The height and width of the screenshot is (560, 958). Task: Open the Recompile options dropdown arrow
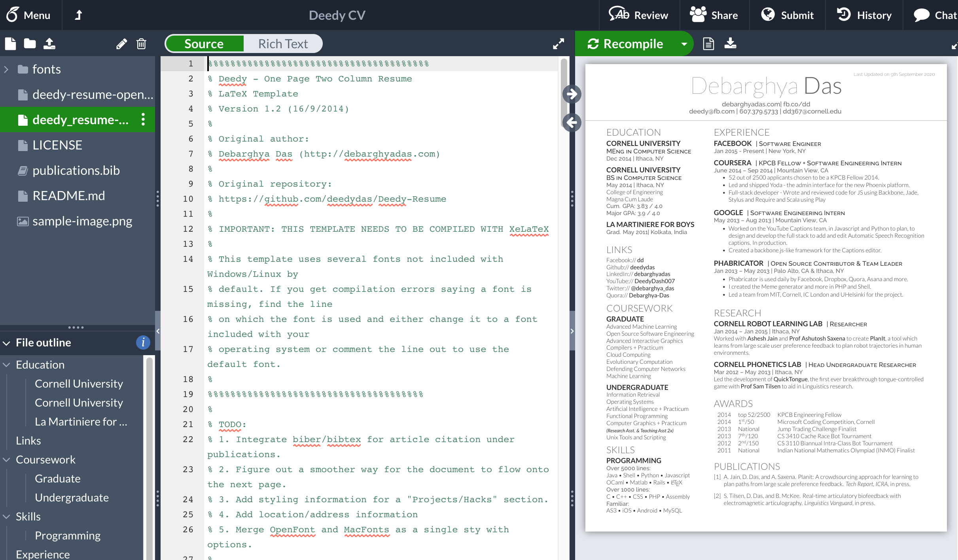pos(684,44)
